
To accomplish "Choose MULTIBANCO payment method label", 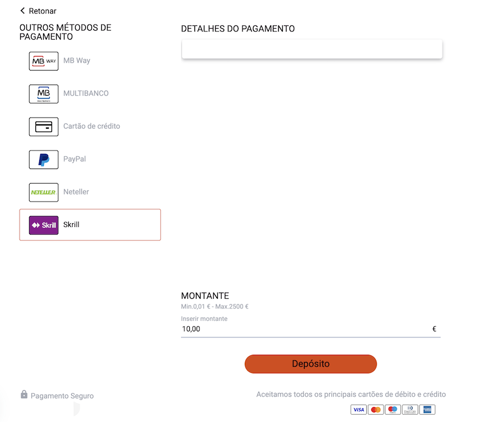I will 86,93.
